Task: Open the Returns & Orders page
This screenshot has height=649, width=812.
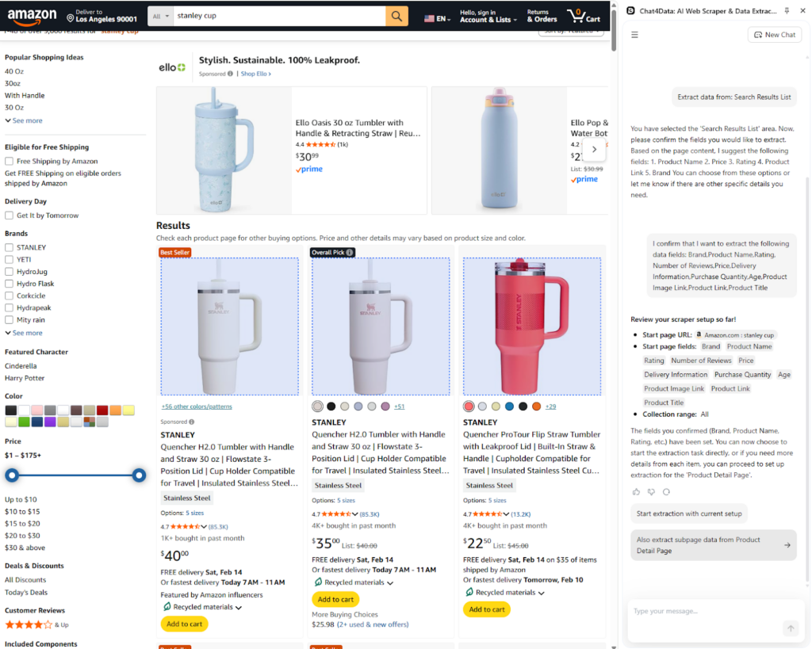Action: click(x=542, y=16)
